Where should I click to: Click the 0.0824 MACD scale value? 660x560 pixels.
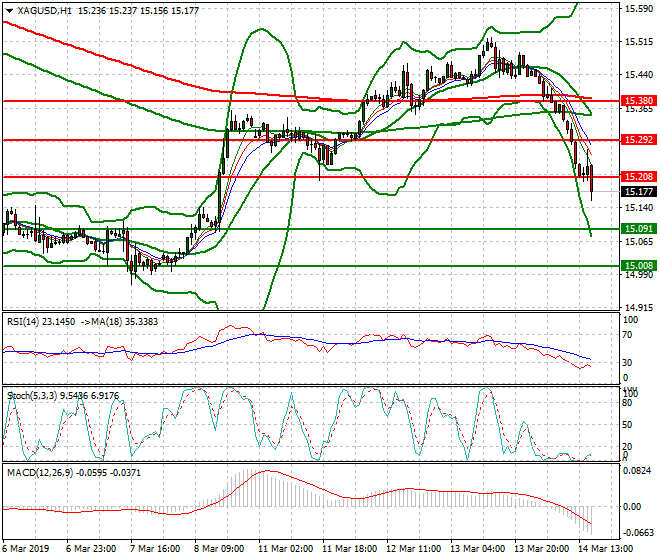638,469
